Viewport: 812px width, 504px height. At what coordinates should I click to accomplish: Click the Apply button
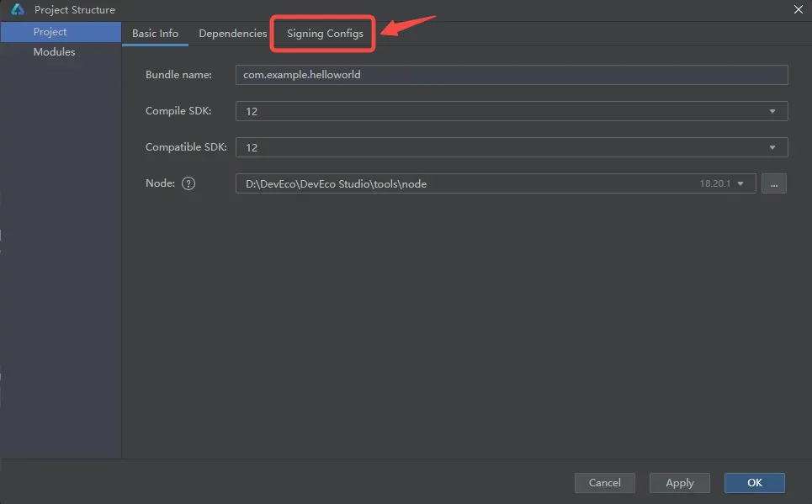click(x=679, y=483)
